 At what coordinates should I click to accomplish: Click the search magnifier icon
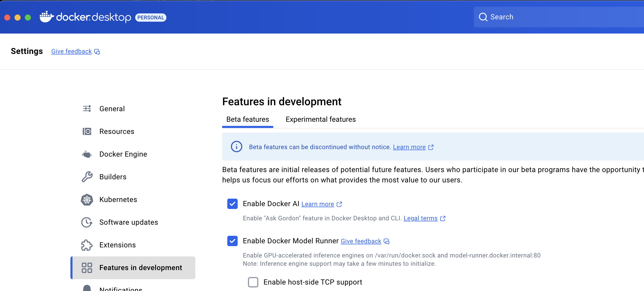483,17
